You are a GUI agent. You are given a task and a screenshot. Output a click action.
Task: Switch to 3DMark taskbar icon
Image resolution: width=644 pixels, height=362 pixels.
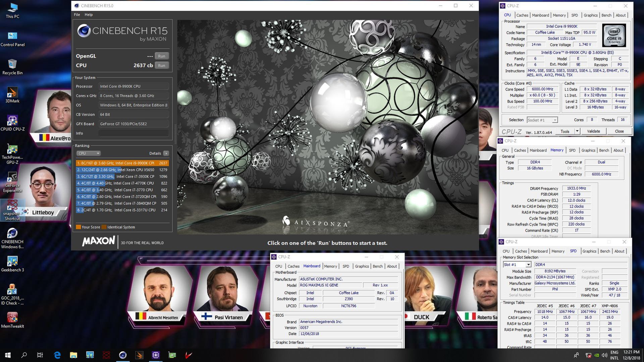click(139, 355)
